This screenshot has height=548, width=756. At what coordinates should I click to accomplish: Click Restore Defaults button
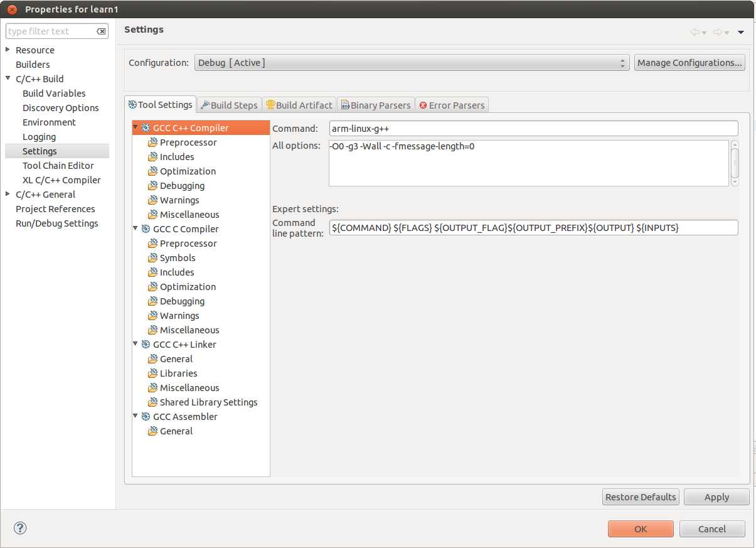click(641, 497)
